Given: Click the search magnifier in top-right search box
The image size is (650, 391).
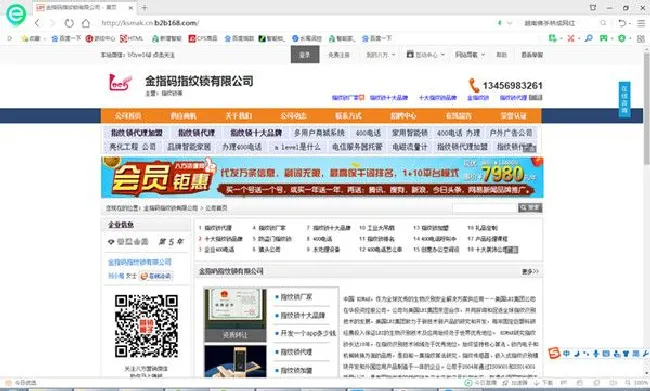Looking at the screenshot, I should pos(603,23).
